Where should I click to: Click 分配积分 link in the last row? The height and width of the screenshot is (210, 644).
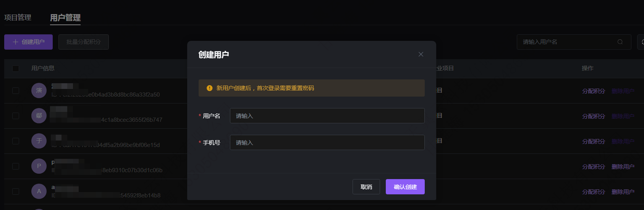click(594, 192)
